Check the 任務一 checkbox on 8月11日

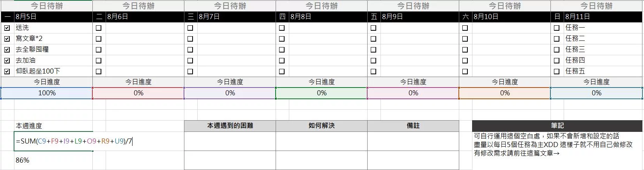coord(557,28)
